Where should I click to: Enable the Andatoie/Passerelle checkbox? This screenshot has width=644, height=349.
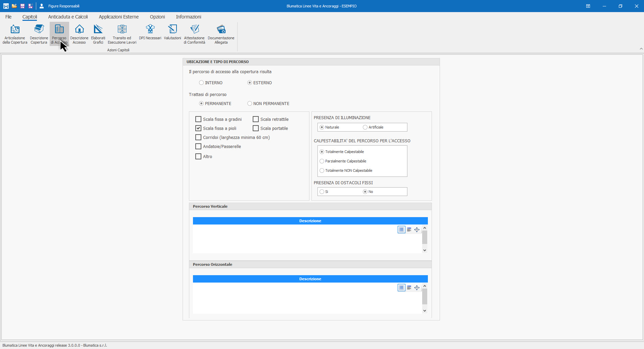(x=198, y=147)
